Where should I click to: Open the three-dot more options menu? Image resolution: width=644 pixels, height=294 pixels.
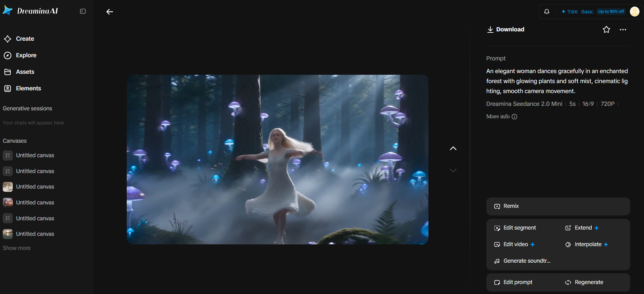click(623, 30)
